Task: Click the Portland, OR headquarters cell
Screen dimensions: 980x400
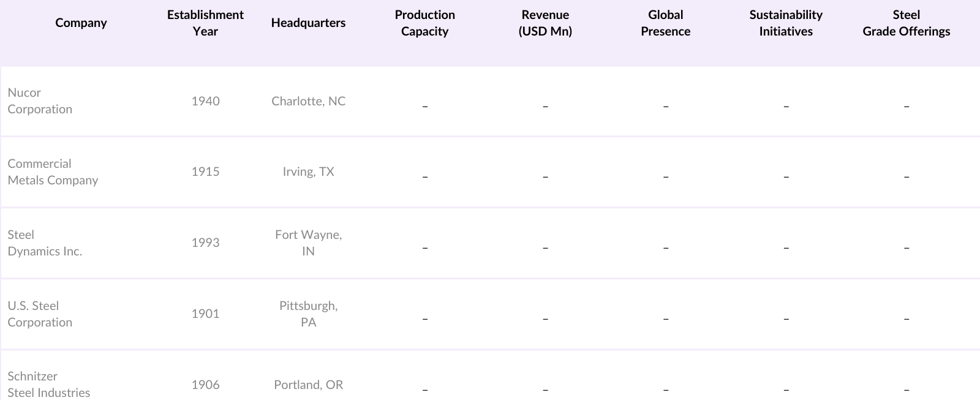Action: [308, 385]
